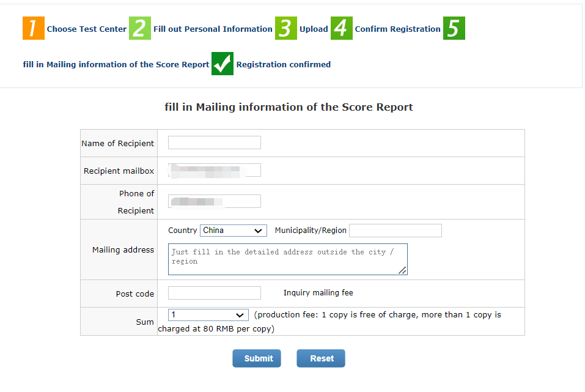The image size is (585, 392).
Task: Click the light green step 2 icon
Action: tap(140, 29)
